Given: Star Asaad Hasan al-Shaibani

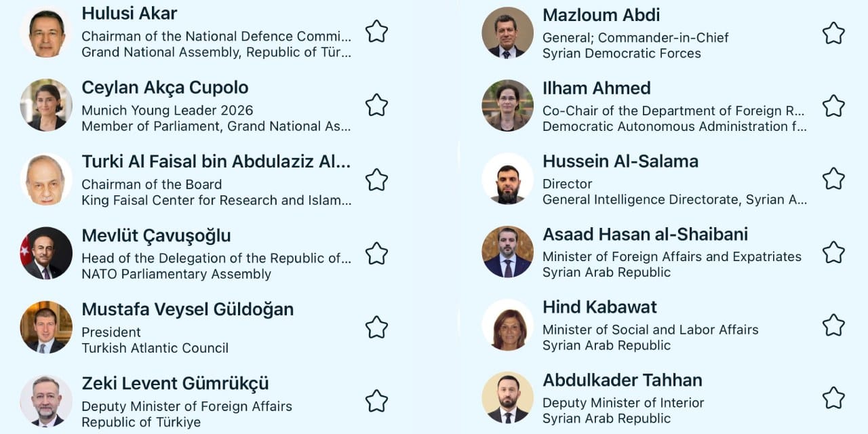Looking at the screenshot, I should [x=833, y=252].
